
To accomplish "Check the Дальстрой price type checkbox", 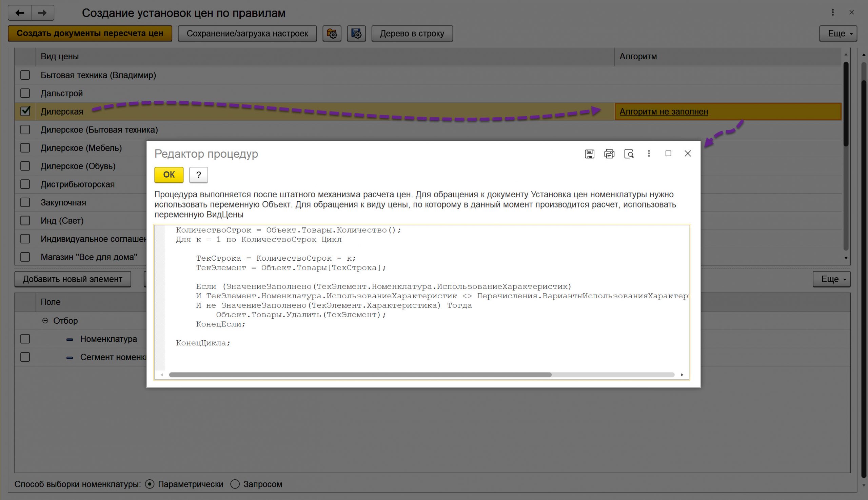I will [x=25, y=94].
